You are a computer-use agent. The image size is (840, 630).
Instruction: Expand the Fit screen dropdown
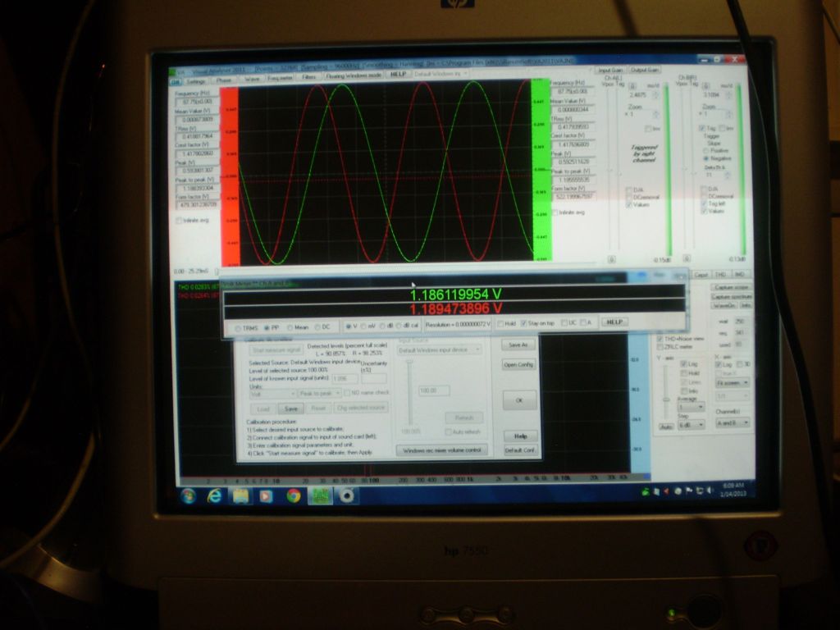pos(733,382)
